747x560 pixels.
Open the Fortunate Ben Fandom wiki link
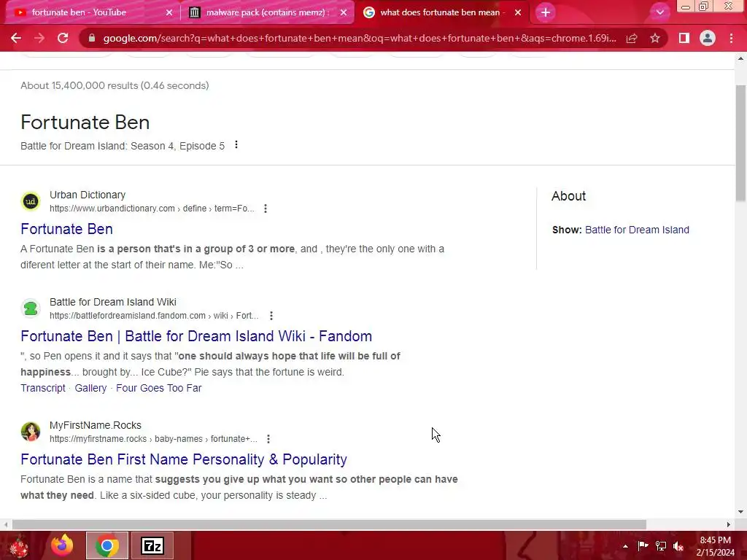(x=196, y=336)
